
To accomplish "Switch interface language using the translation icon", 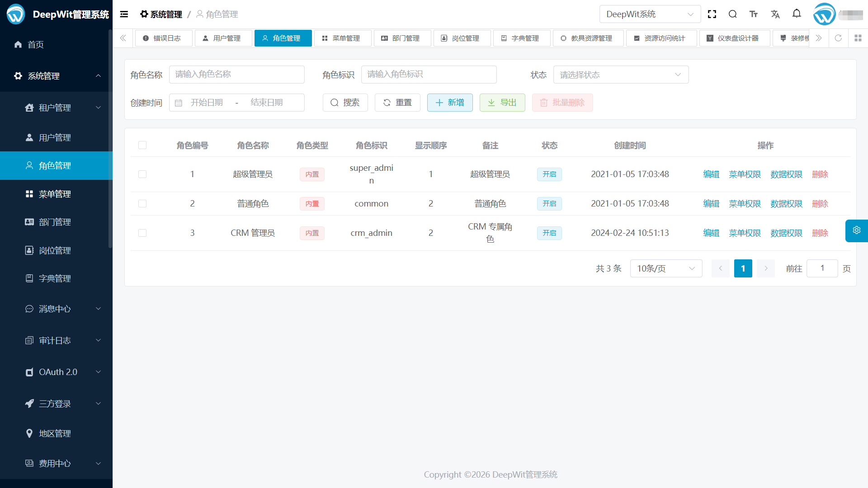I will (775, 14).
